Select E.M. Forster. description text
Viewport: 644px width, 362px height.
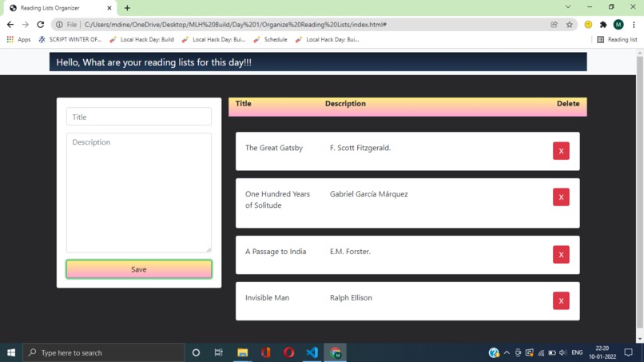350,252
